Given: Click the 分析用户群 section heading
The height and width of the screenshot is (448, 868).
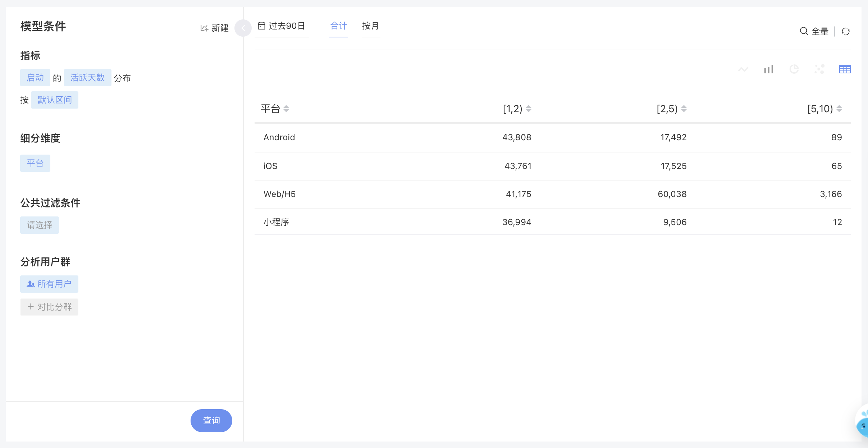Looking at the screenshot, I should click(45, 262).
